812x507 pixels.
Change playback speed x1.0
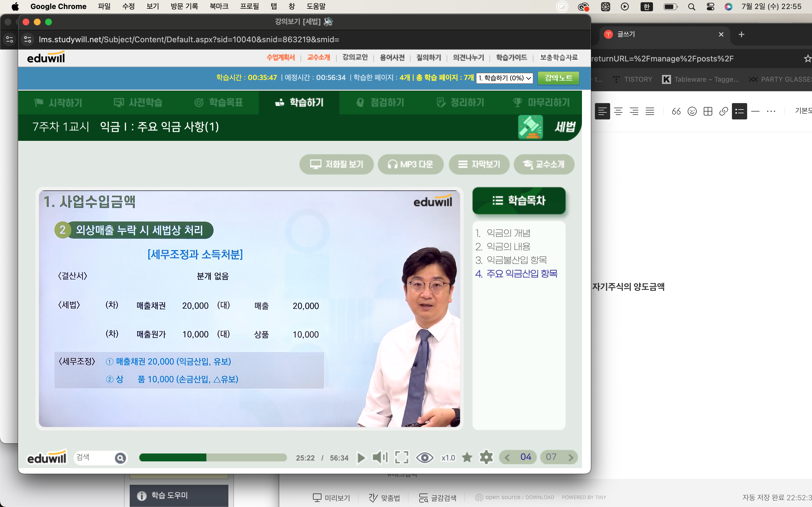point(448,458)
